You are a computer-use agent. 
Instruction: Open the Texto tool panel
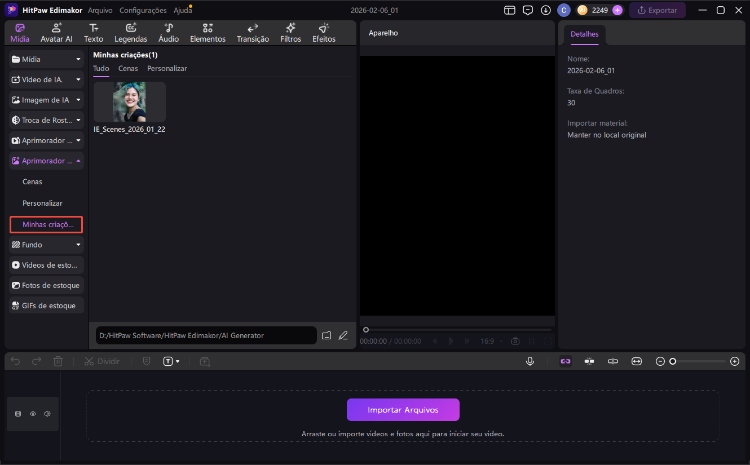93,33
